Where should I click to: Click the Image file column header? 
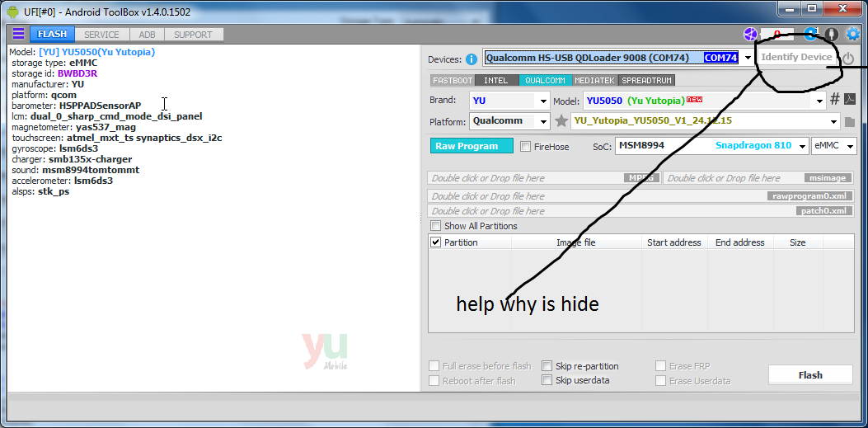click(x=575, y=242)
